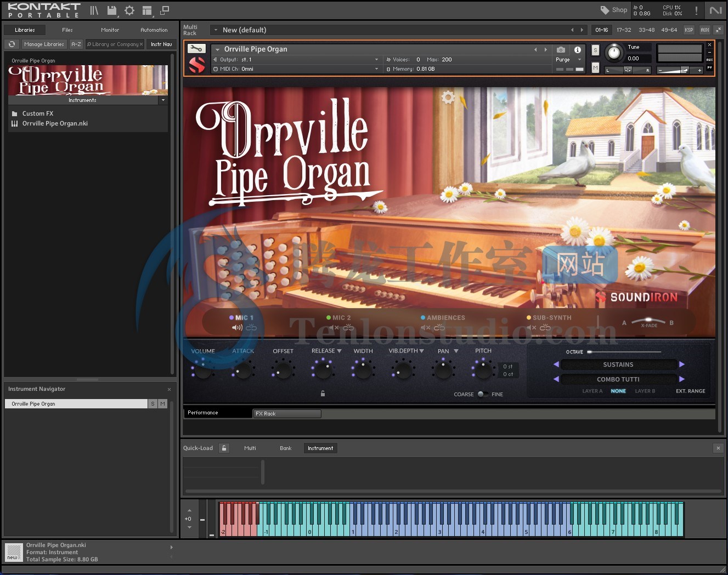Viewport: 728px width, 575px height.
Task: Switch to the Monitor tab
Action: click(110, 30)
